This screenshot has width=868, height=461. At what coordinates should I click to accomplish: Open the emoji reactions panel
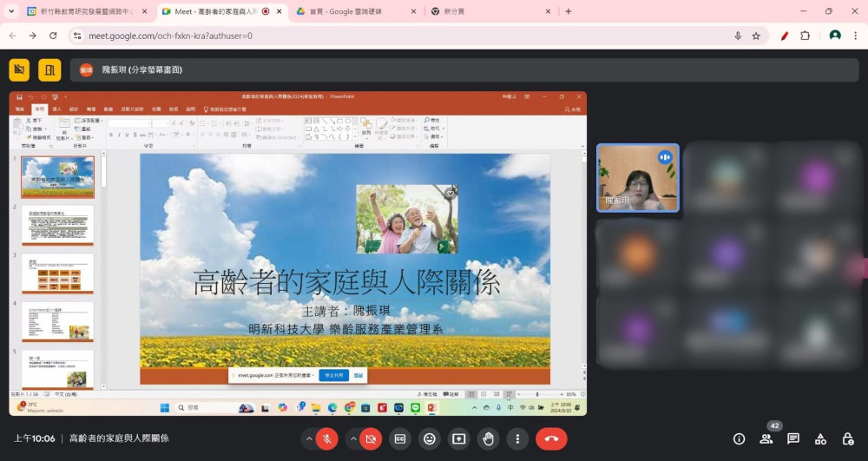(429, 439)
